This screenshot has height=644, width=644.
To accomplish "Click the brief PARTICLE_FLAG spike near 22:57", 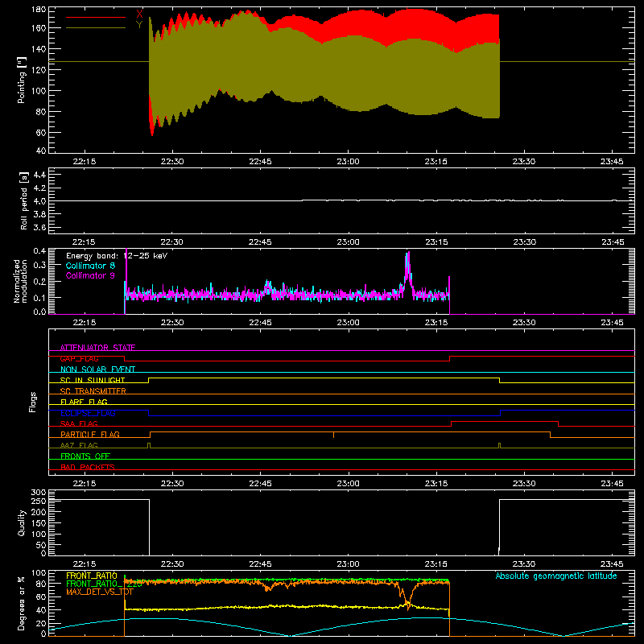I will (333, 435).
